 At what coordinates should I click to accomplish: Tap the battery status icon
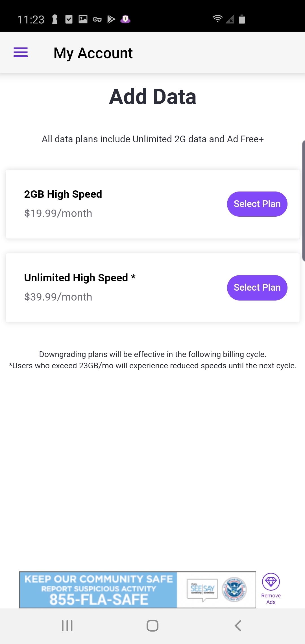click(242, 19)
